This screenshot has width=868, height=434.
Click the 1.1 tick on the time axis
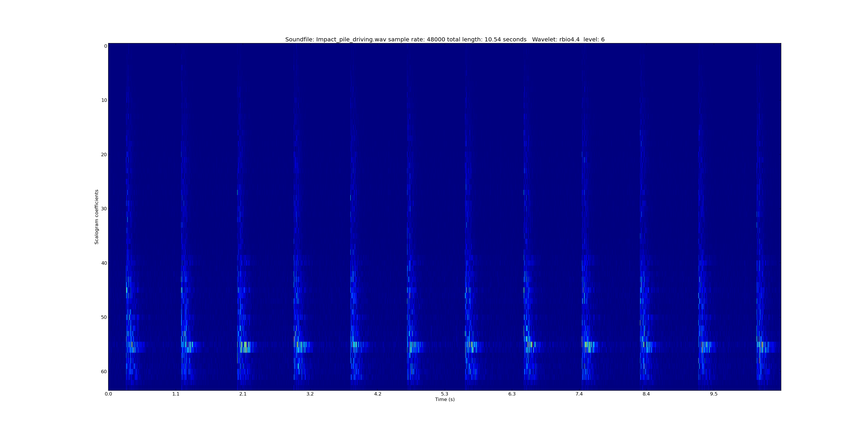point(176,394)
